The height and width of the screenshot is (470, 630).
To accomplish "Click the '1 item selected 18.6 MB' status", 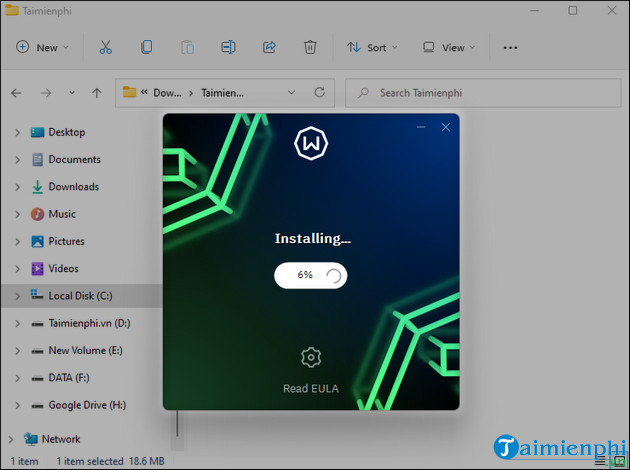I will pos(110,461).
